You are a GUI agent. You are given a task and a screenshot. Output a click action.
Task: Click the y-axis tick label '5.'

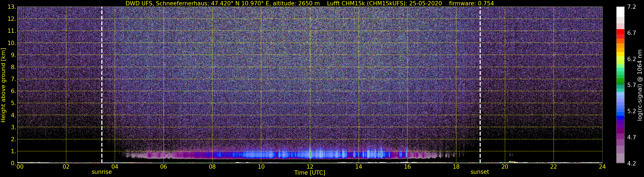pos(13,103)
